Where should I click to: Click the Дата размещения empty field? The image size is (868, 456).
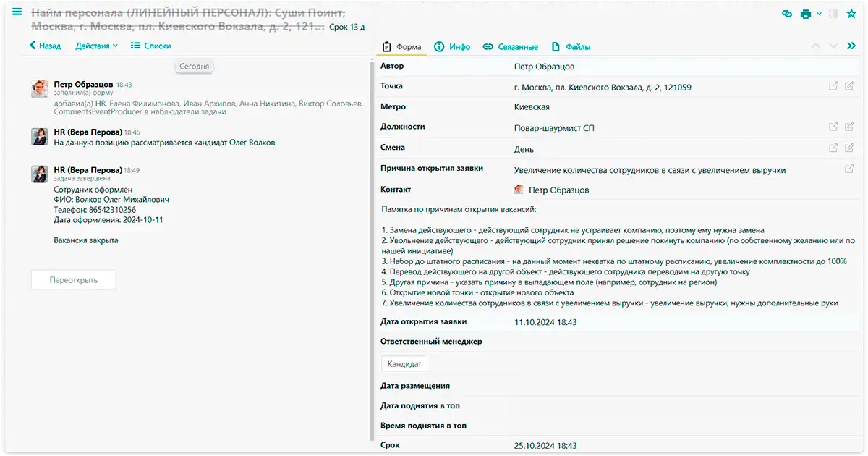[x=686, y=387]
